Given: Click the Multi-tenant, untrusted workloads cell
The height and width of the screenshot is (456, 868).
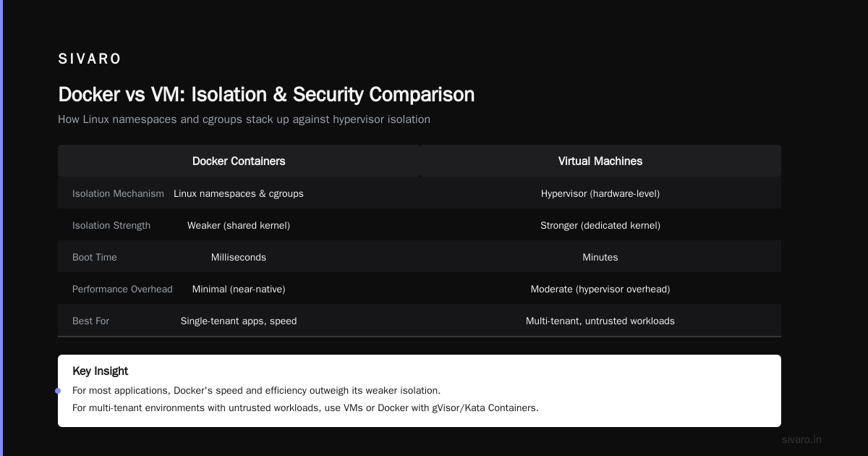Looking at the screenshot, I should click(600, 321).
